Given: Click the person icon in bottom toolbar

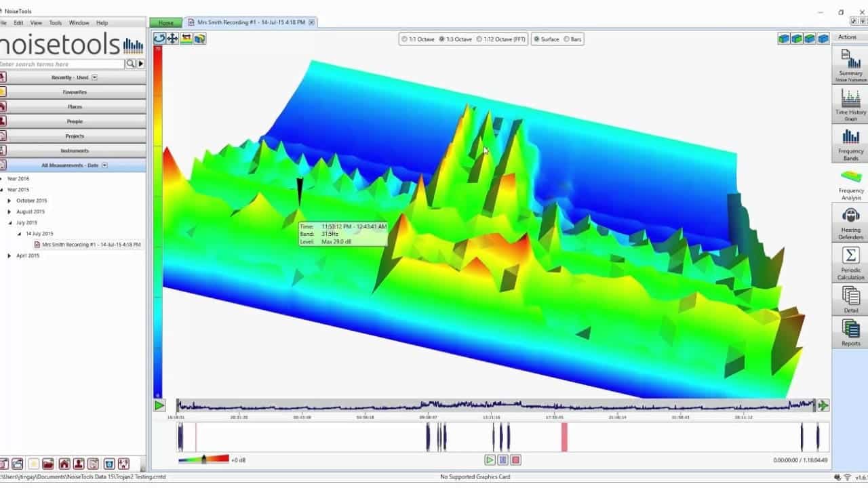Looking at the screenshot, I should pyautogui.click(x=79, y=464).
